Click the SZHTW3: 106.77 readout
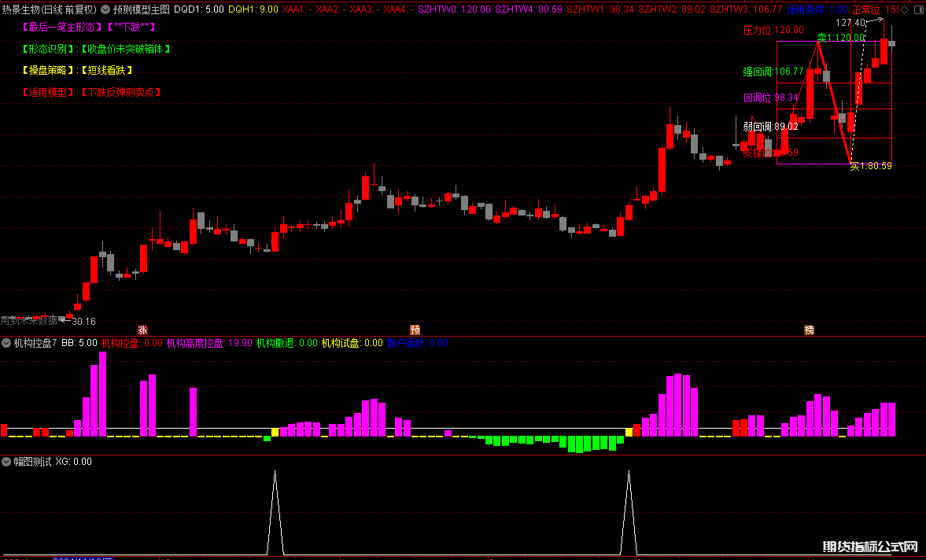 point(746,9)
